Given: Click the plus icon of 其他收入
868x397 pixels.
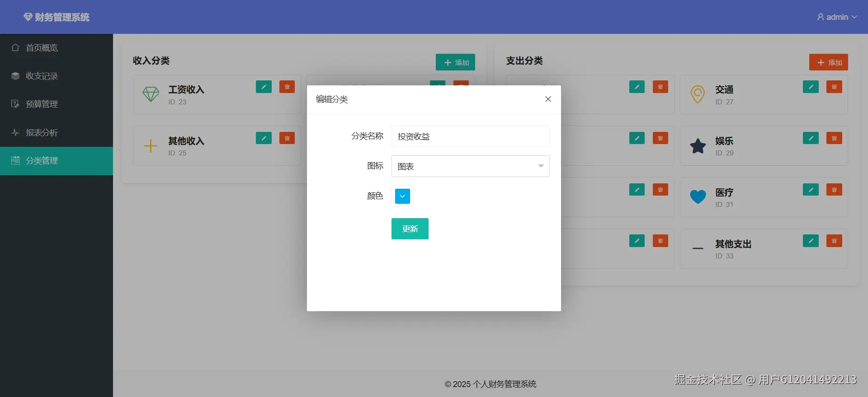Looking at the screenshot, I should click(151, 146).
